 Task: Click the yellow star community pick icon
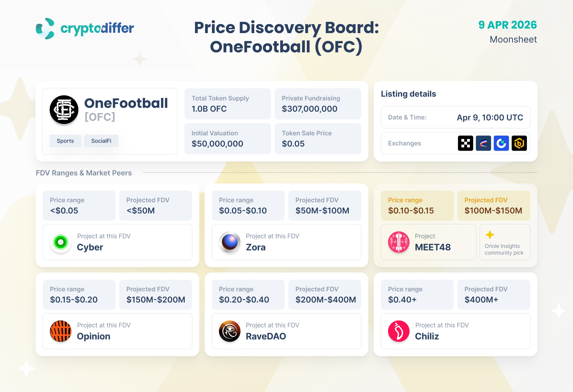pos(490,235)
